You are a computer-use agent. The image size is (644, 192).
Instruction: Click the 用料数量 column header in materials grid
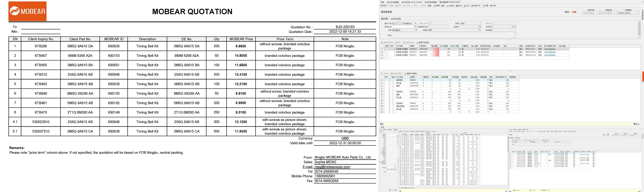click(446, 77)
